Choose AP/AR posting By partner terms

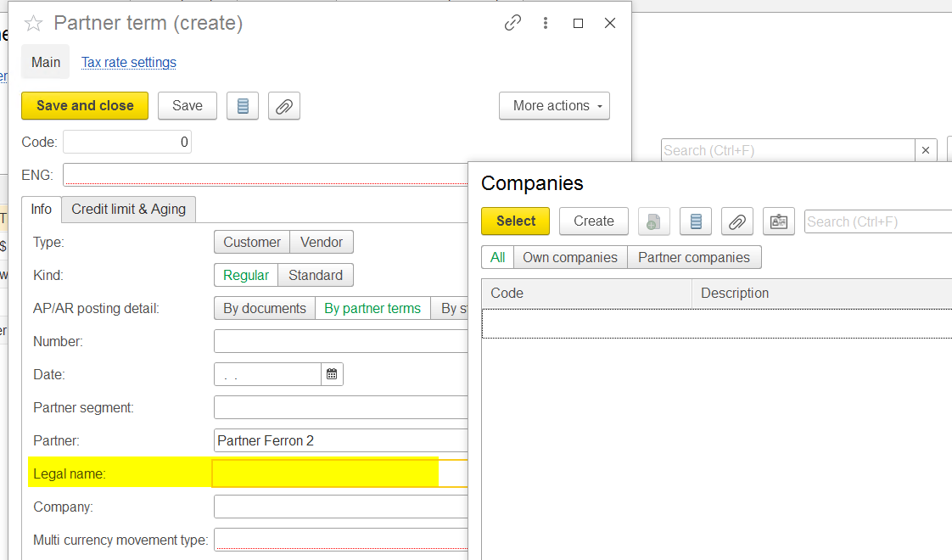[x=372, y=309]
